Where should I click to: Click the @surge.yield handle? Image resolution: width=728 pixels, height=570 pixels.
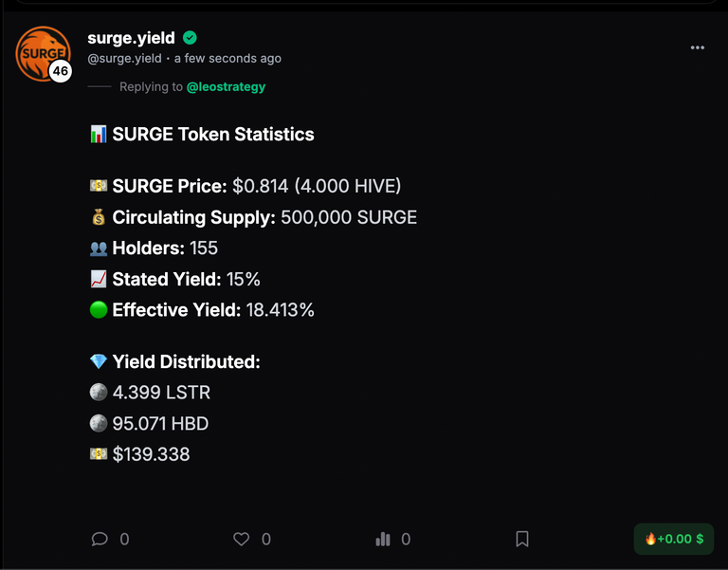point(124,59)
